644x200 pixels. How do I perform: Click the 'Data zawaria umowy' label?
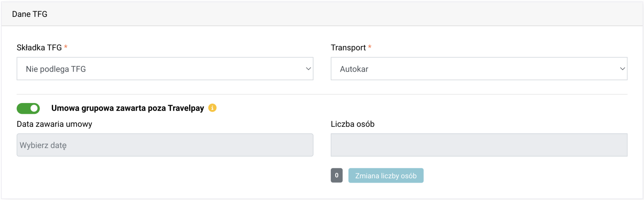pyautogui.click(x=54, y=124)
